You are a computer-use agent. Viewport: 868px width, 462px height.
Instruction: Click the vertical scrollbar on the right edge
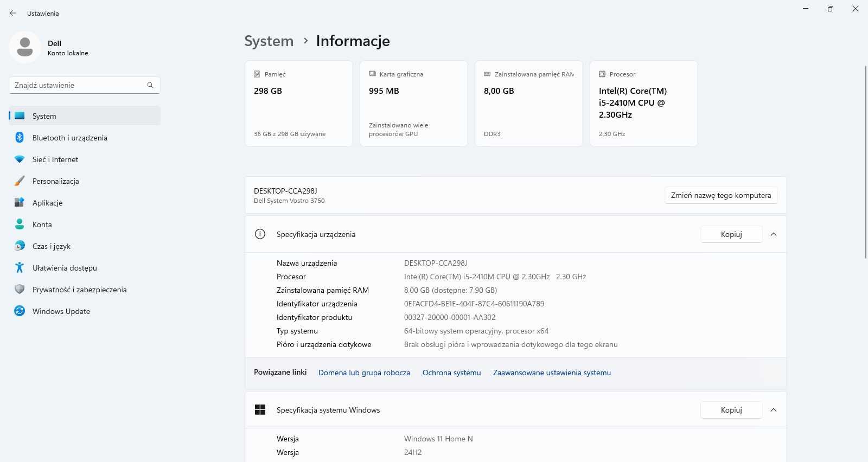click(866, 162)
